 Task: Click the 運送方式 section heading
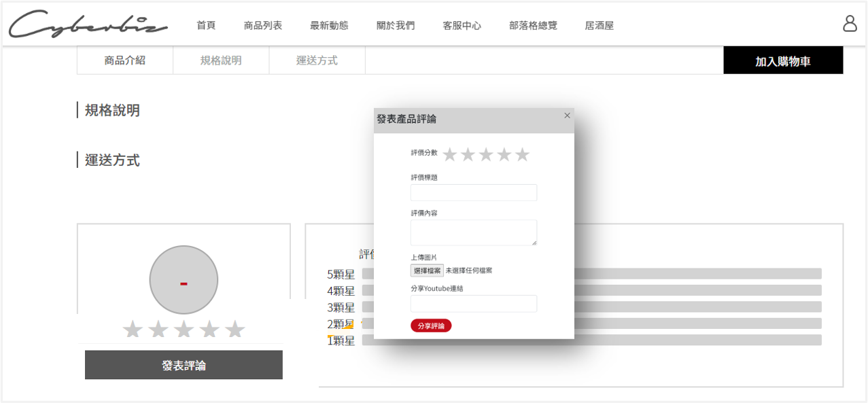pos(112,160)
